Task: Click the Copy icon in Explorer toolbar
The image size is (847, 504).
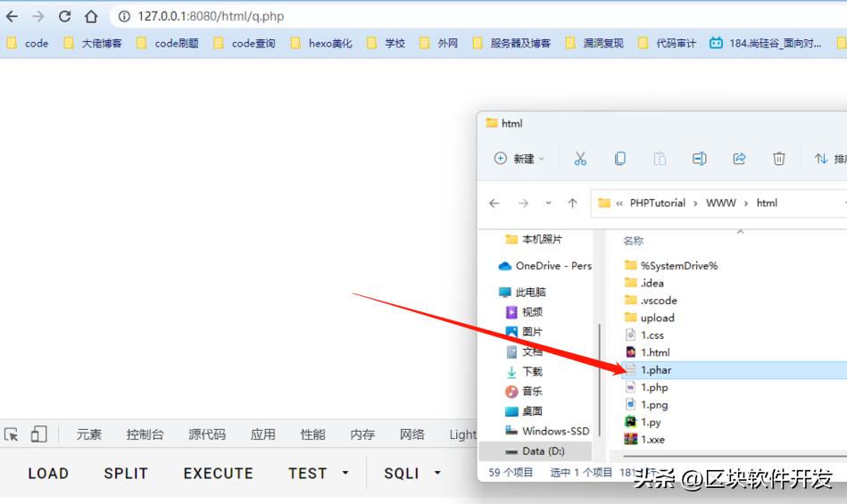Action: click(620, 159)
